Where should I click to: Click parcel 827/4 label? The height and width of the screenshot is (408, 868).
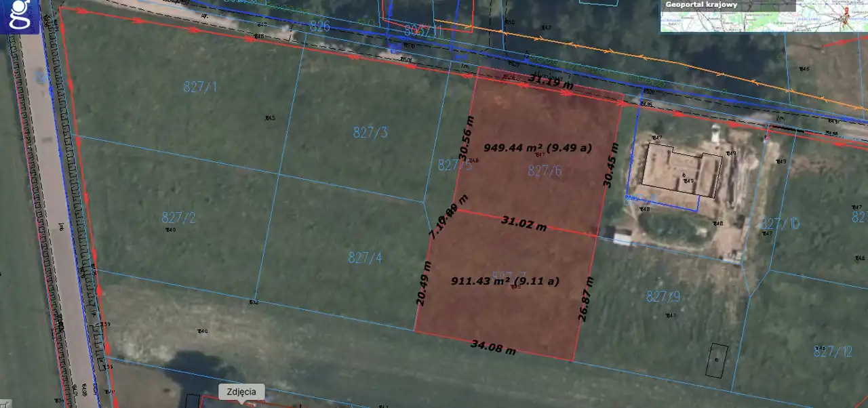[x=365, y=258]
